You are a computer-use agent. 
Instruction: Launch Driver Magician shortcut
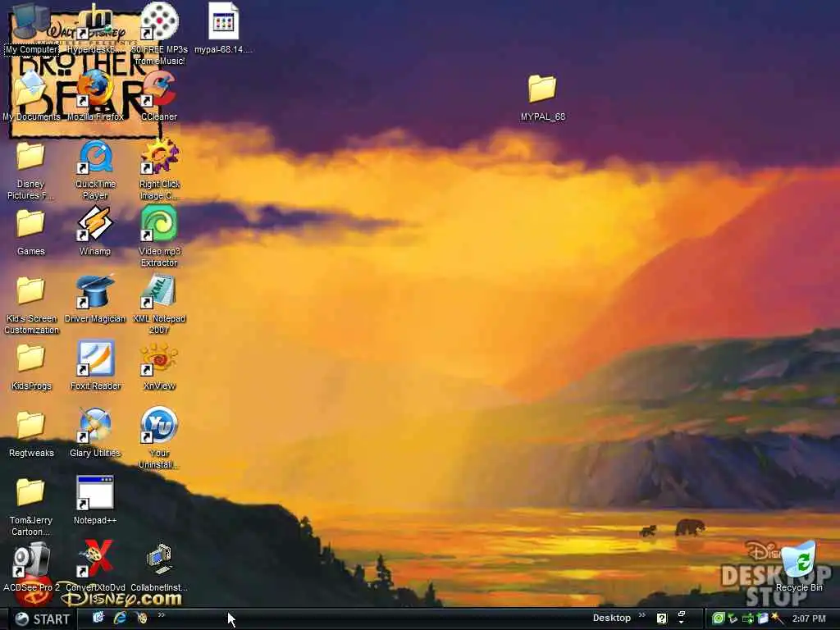pyautogui.click(x=95, y=299)
